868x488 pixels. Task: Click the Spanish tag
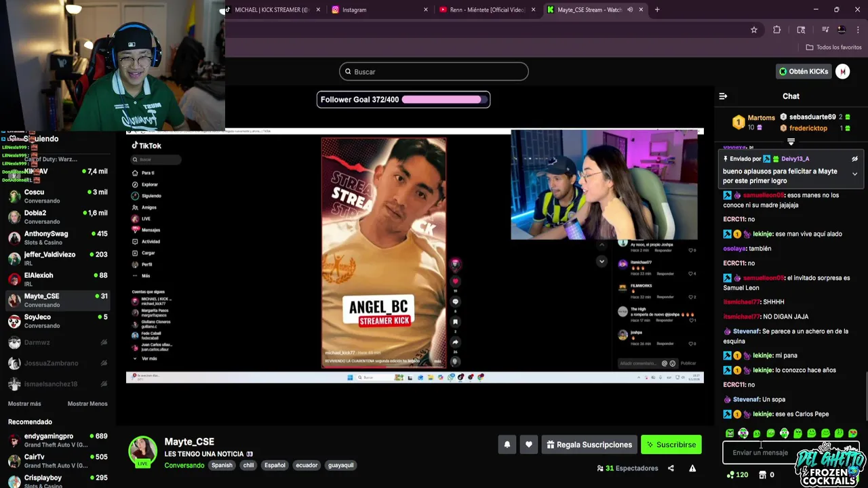[x=222, y=465]
